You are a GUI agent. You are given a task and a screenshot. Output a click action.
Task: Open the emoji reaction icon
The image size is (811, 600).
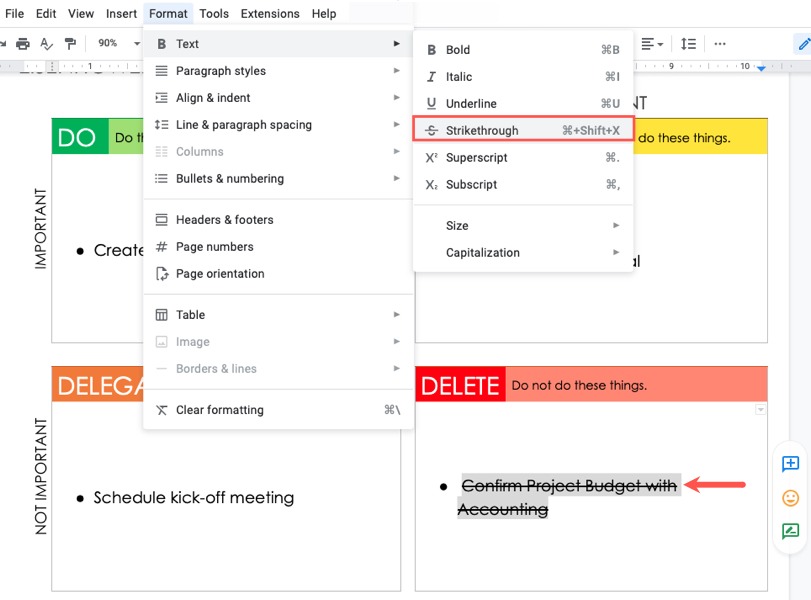tap(789, 498)
